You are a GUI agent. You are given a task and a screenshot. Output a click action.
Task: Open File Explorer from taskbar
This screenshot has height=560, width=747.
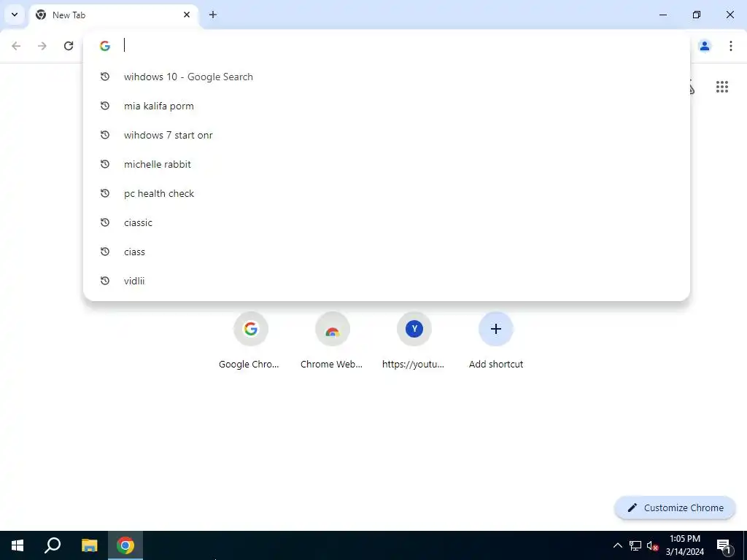pyautogui.click(x=89, y=545)
